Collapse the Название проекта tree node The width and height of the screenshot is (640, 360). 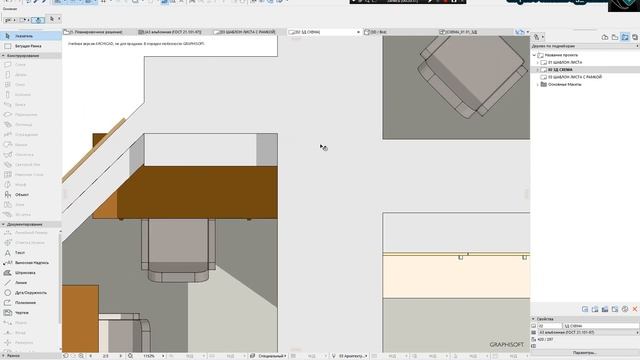(x=534, y=55)
